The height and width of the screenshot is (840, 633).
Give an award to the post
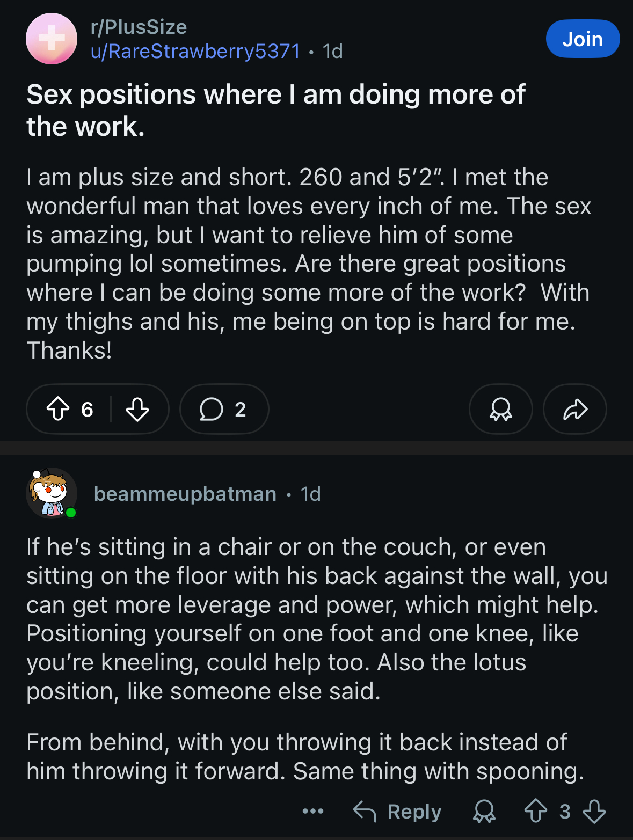click(500, 409)
